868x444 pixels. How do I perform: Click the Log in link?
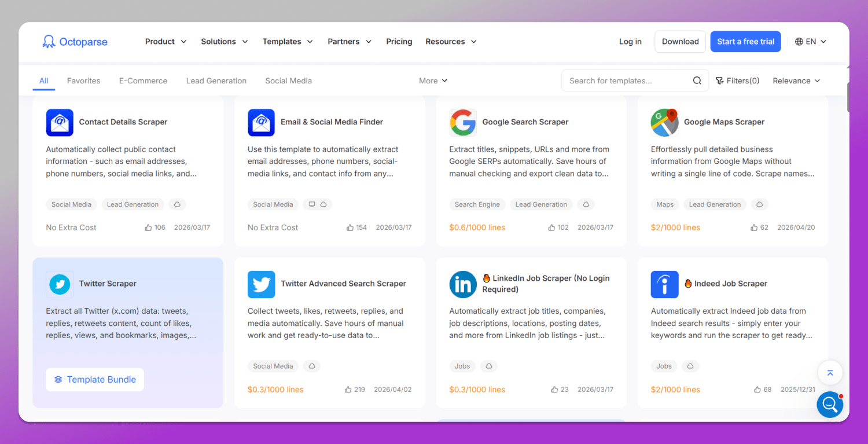click(630, 42)
